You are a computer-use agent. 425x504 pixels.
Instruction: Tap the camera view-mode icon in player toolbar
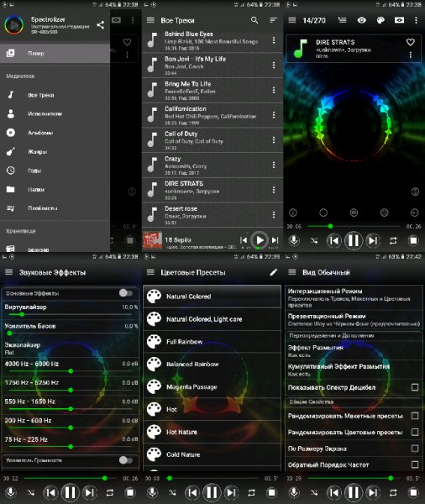click(x=399, y=20)
